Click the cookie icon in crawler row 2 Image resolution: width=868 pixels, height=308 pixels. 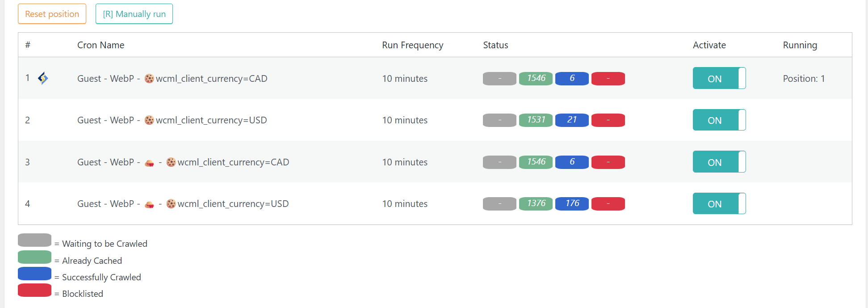click(149, 120)
